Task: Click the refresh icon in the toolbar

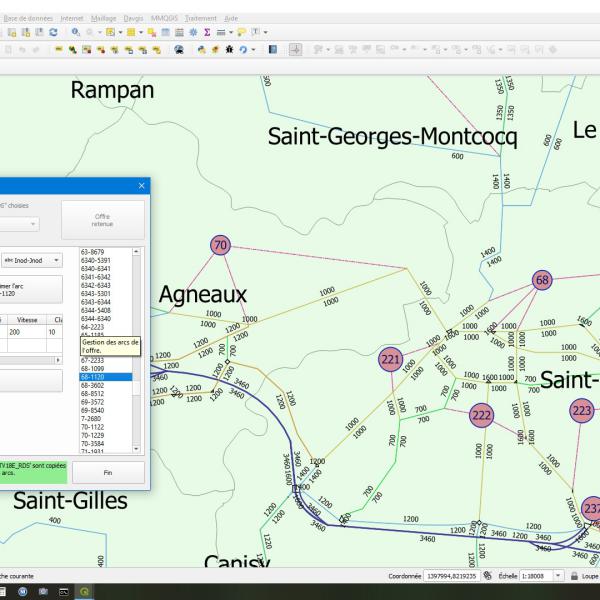Action: point(52,32)
